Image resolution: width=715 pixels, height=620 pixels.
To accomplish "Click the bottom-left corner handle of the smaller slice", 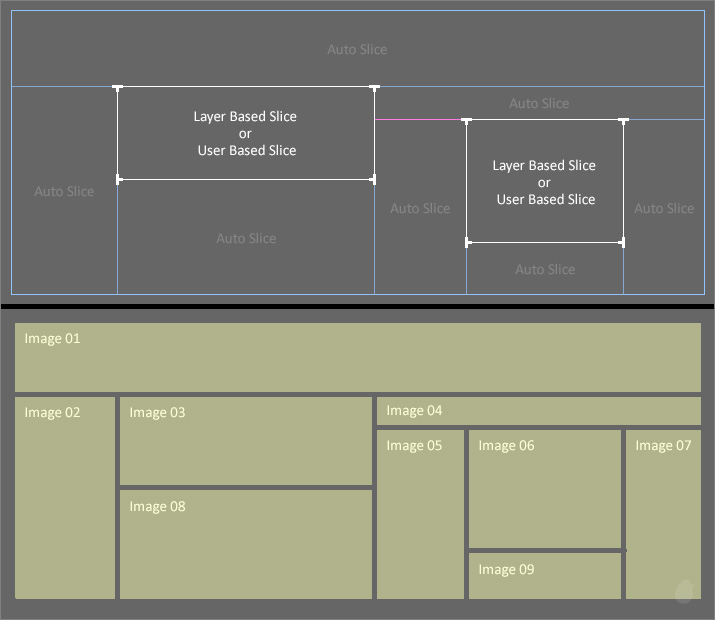I will click(467, 242).
